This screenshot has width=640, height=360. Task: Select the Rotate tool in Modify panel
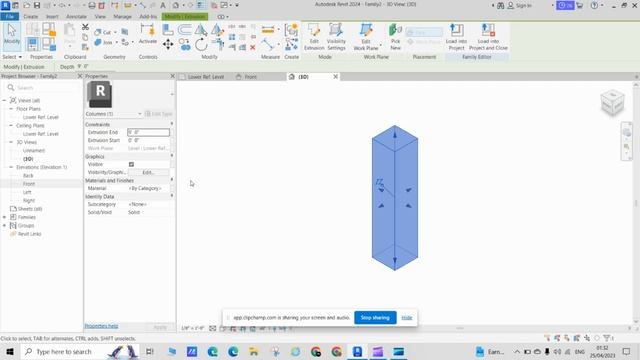[201, 44]
